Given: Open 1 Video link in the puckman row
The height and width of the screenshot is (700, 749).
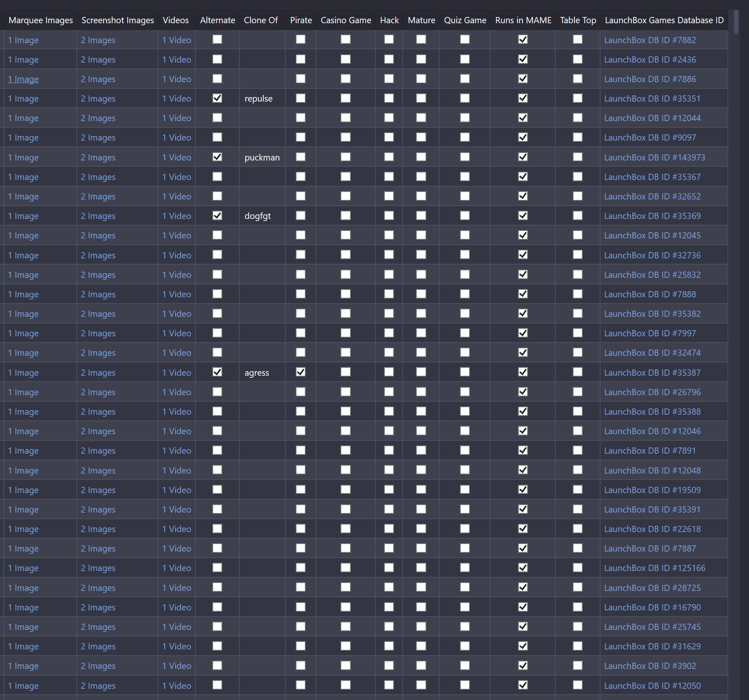Looking at the screenshot, I should 177,158.
